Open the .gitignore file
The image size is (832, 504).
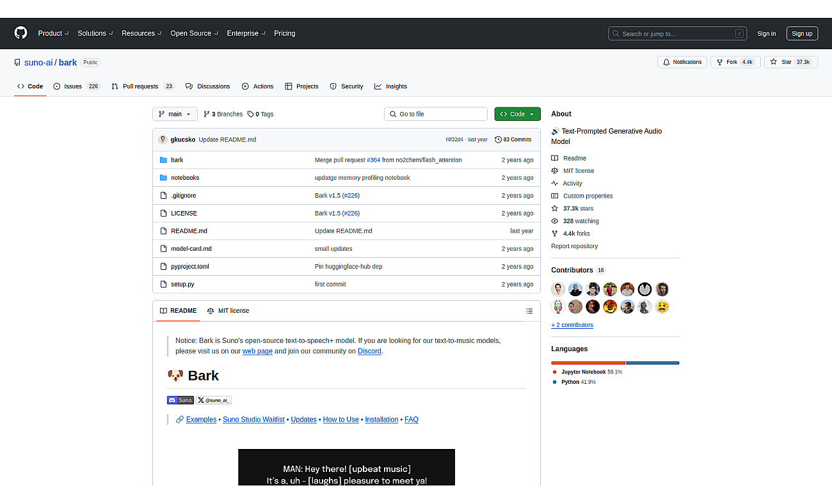[183, 196]
